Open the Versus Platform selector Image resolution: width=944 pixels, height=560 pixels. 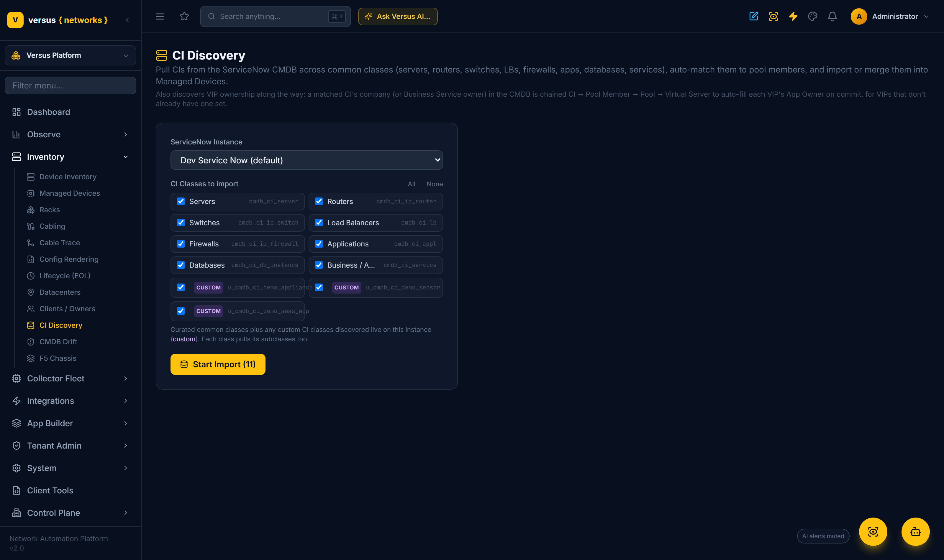70,55
